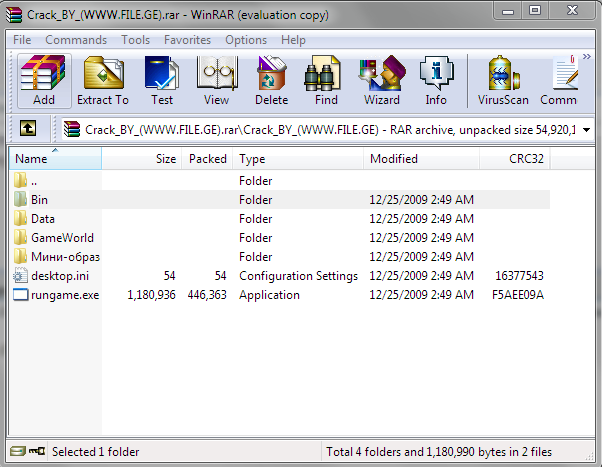Screen dimensions: 602x467
Task: Sort by the Type column header
Action: pos(298,158)
